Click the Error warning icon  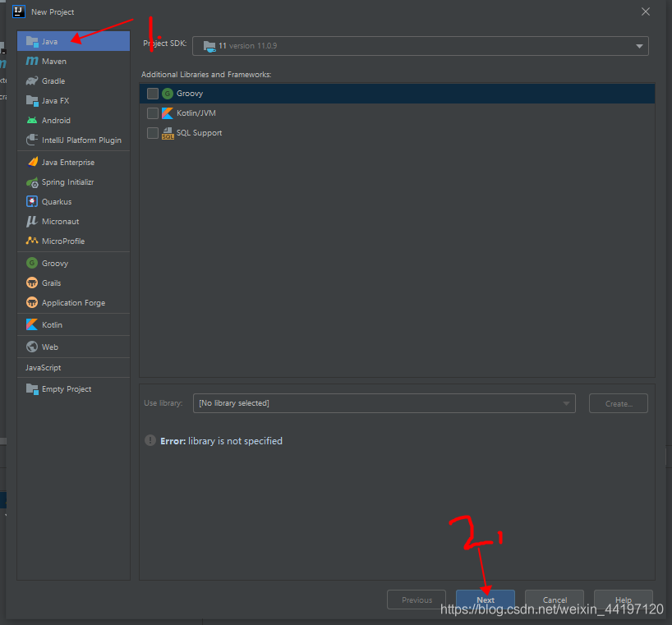tap(150, 441)
